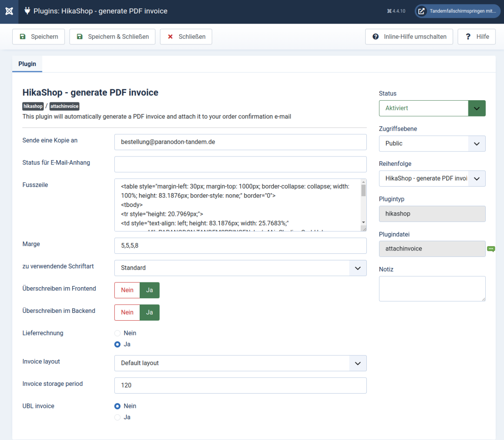
Task: Open site preview via external link icon
Action: (x=421, y=11)
